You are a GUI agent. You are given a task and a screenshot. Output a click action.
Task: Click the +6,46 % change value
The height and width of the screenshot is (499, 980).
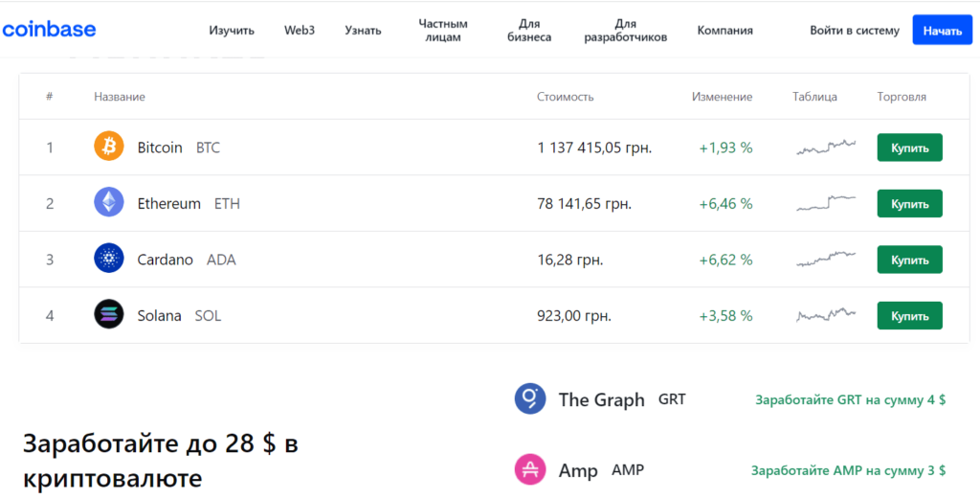(x=725, y=204)
